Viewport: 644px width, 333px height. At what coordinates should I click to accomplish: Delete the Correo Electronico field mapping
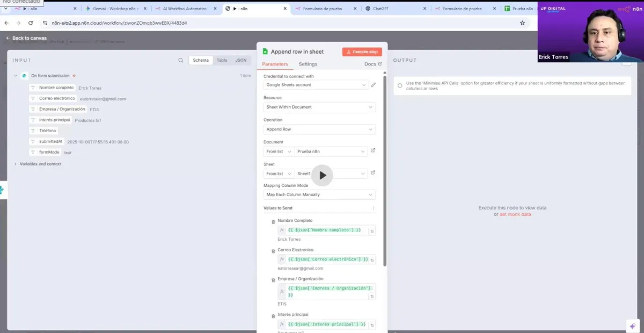(273, 251)
